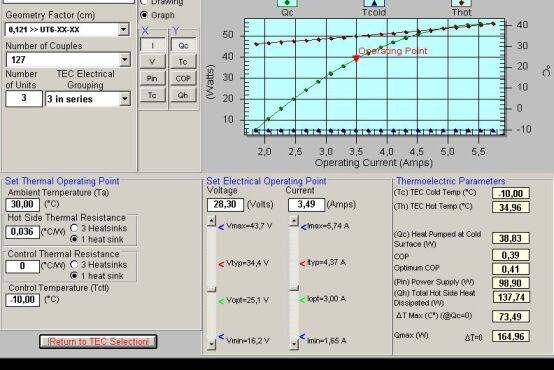Open the Geometry Factor dropdown
This screenshot has width=554, height=370.
coord(123,29)
